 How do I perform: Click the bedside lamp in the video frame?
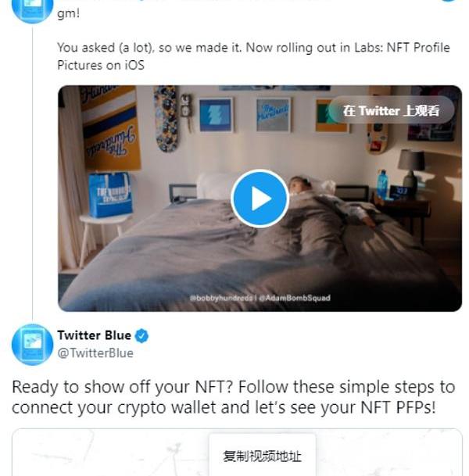pos(411,169)
